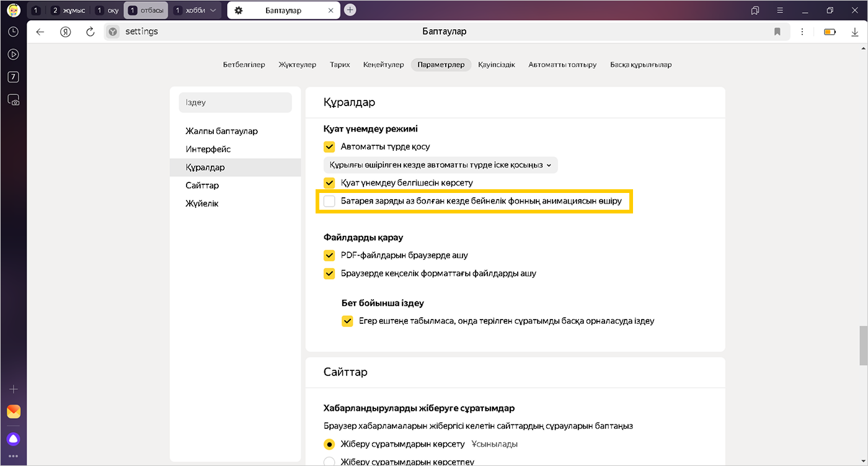Open the Yandex Mail sidebar icon
The image size is (868, 466).
click(x=13, y=411)
